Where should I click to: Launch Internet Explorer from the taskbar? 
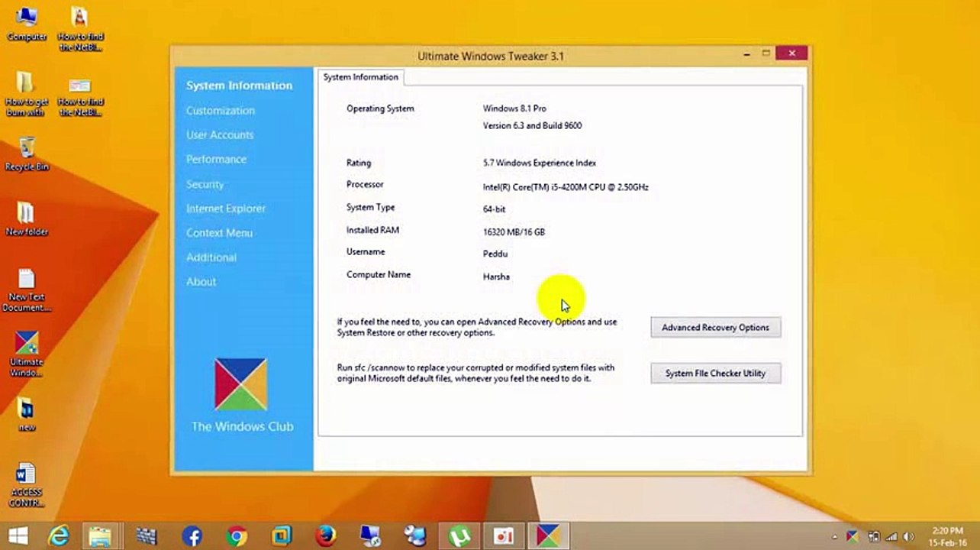59,536
